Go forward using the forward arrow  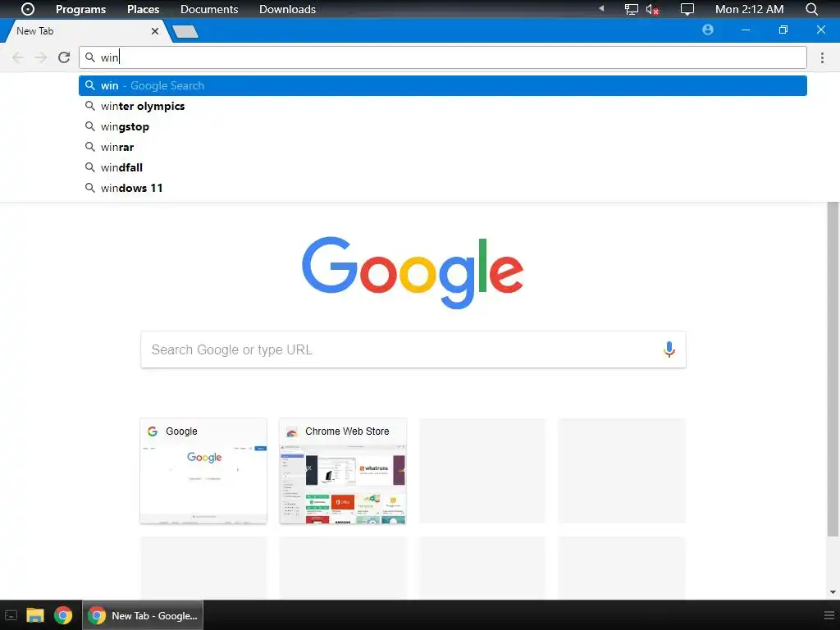coord(41,57)
